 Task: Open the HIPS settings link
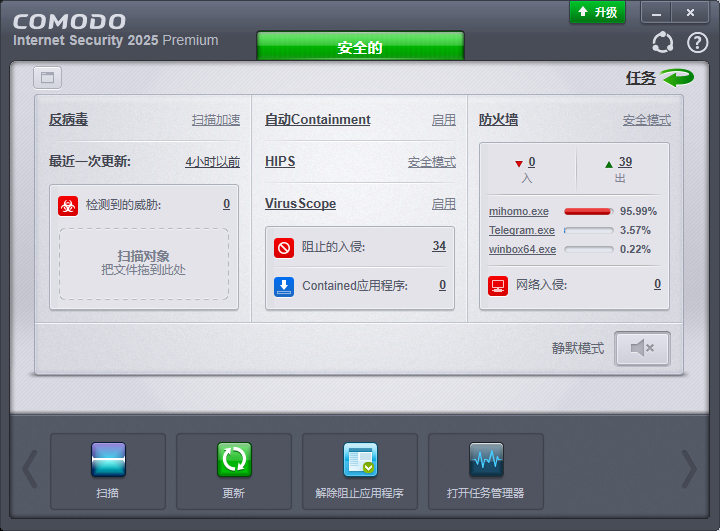click(280, 162)
